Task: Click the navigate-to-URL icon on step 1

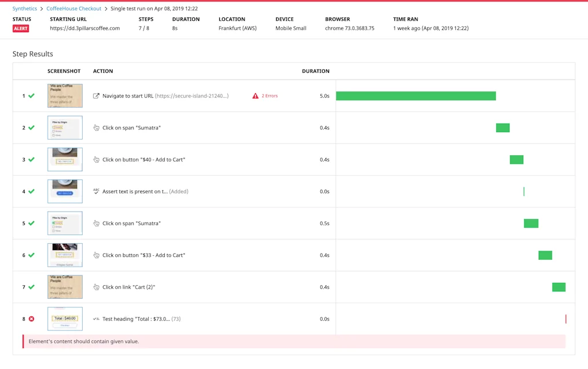Action: pos(95,95)
